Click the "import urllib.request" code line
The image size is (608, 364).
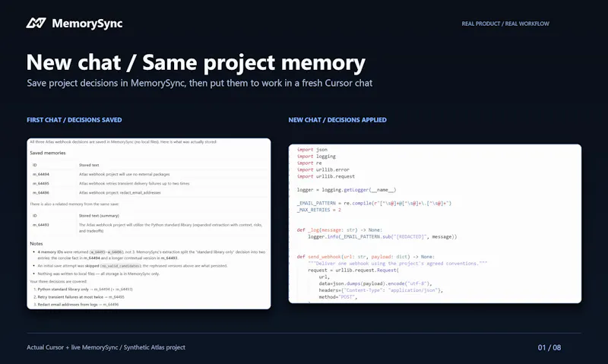pos(326,176)
